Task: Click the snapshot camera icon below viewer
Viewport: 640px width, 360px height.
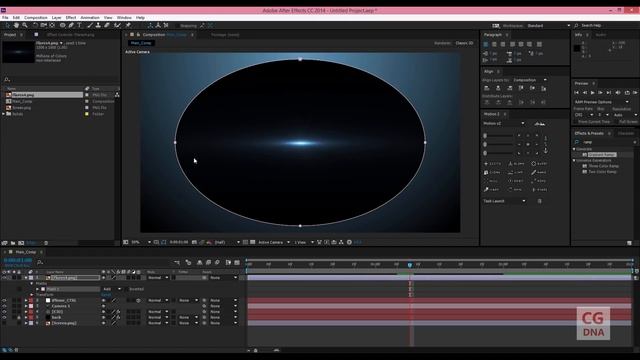Action: 194,242
